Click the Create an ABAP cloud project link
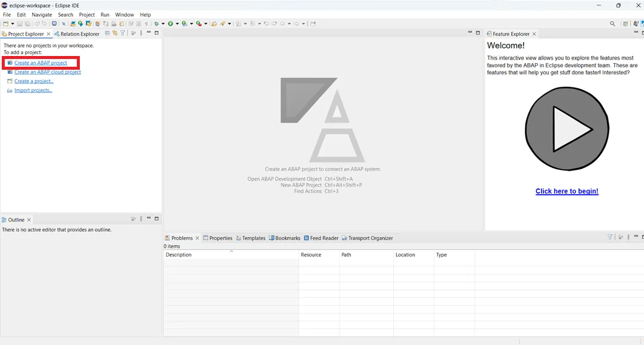Image resolution: width=644 pixels, height=345 pixels. [48, 72]
